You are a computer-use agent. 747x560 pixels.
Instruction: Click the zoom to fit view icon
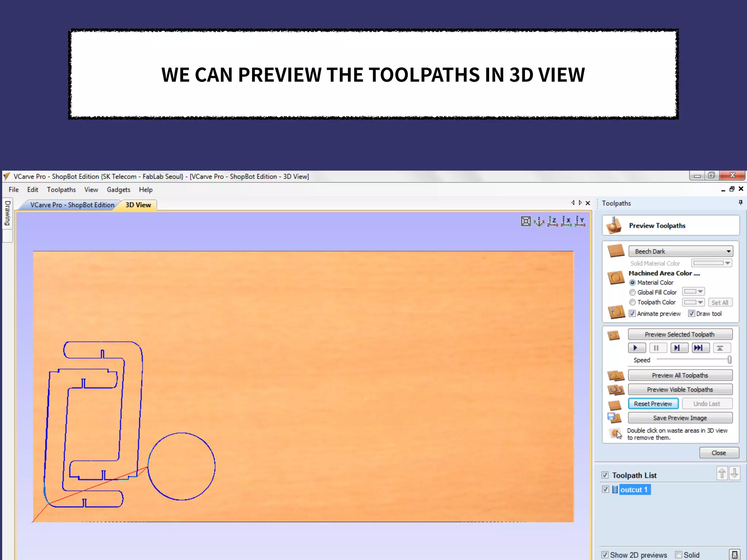coord(526,221)
